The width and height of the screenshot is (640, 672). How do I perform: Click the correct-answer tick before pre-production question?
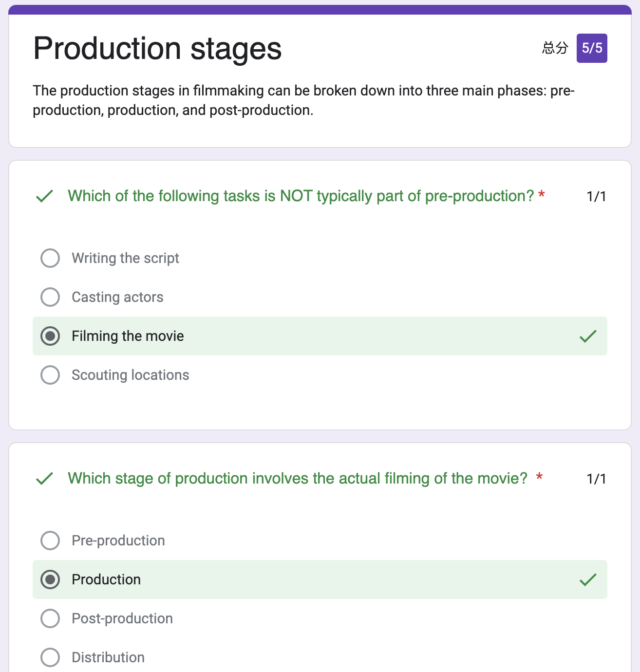click(44, 196)
